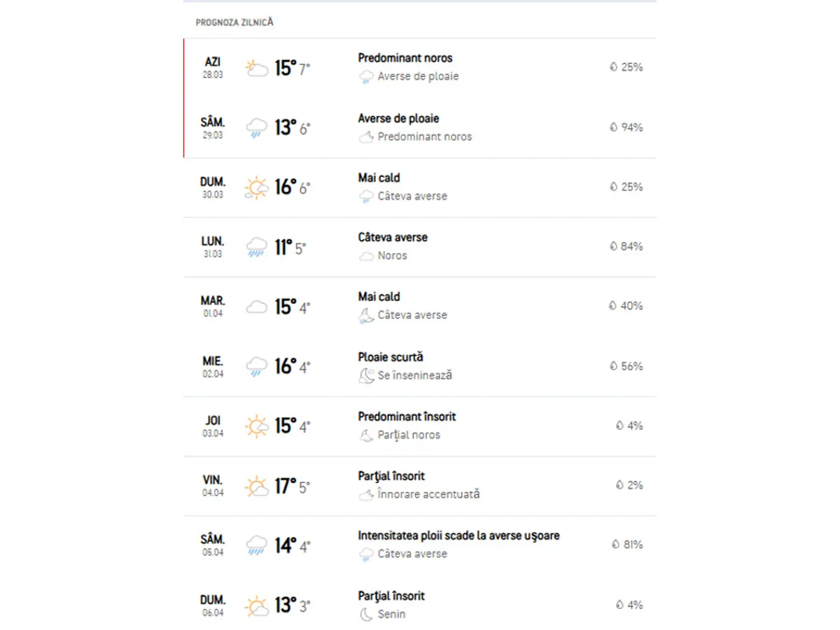Click the shower icon for MIE. 02.04
This screenshot has width=840, height=630.
pos(256,366)
